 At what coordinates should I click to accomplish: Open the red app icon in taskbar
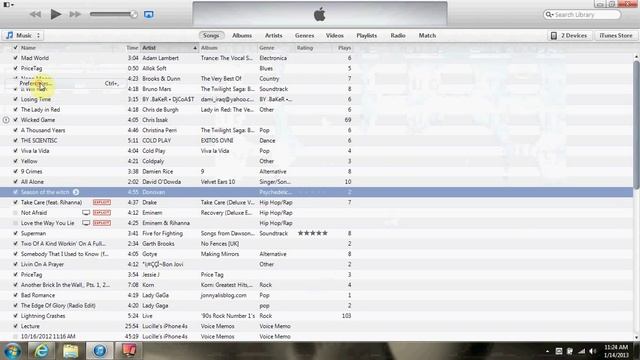(x=129, y=351)
